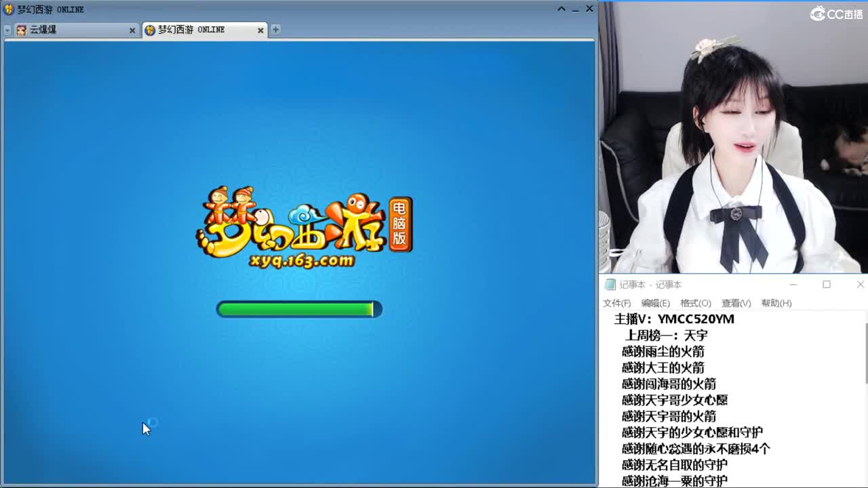Click the line 感谢天宇的少女心愿和守护
Viewport: 868px width, 488px height.
pyautogui.click(x=692, y=432)
